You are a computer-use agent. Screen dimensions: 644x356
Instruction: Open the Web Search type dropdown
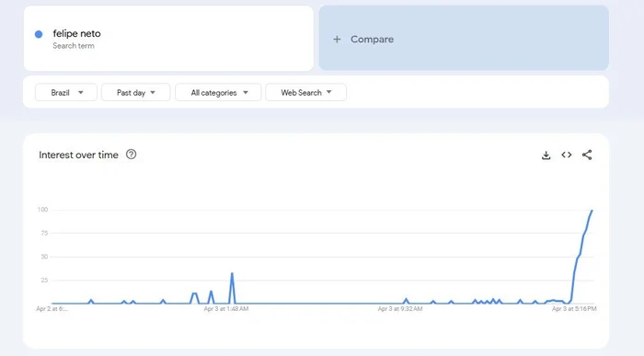click(306, 92)
